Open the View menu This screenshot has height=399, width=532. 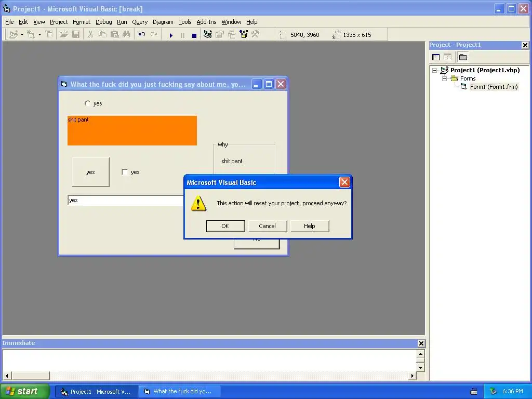[39, 22]
